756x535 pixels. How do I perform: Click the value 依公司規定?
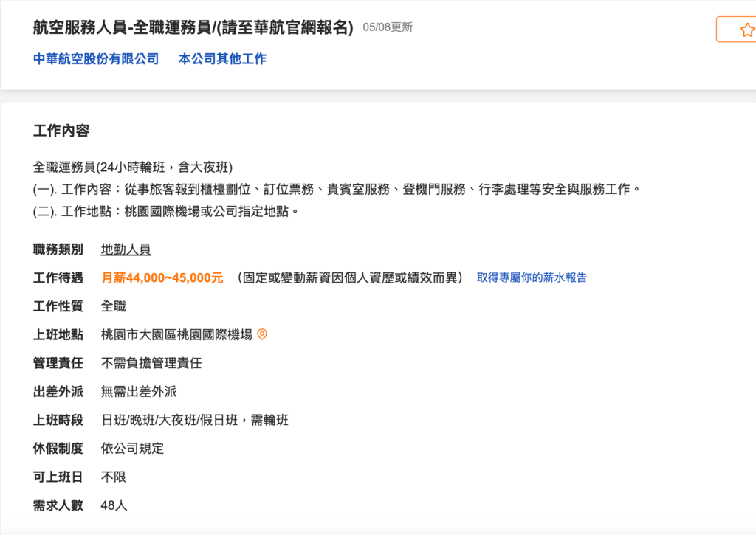tap(133, 448)
